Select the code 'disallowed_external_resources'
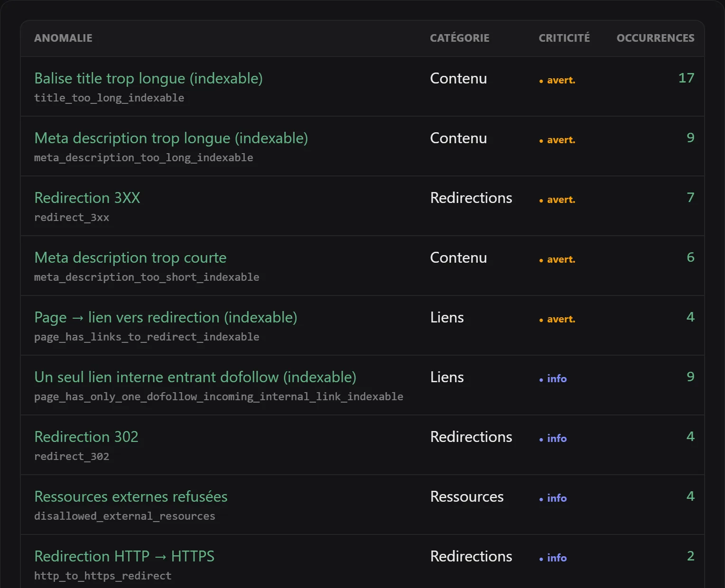Image resolution: width=725 pixels, height=588 pixels. [125, 516]
